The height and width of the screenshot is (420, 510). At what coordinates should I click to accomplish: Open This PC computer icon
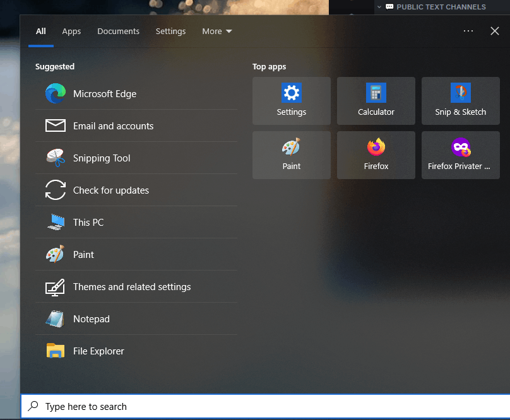click(56, 222)
